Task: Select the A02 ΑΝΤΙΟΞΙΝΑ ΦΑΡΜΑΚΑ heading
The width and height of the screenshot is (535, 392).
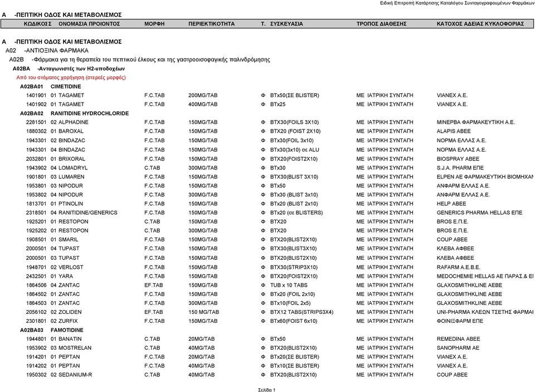Action: pyautogui.click(x=47, y=51)
